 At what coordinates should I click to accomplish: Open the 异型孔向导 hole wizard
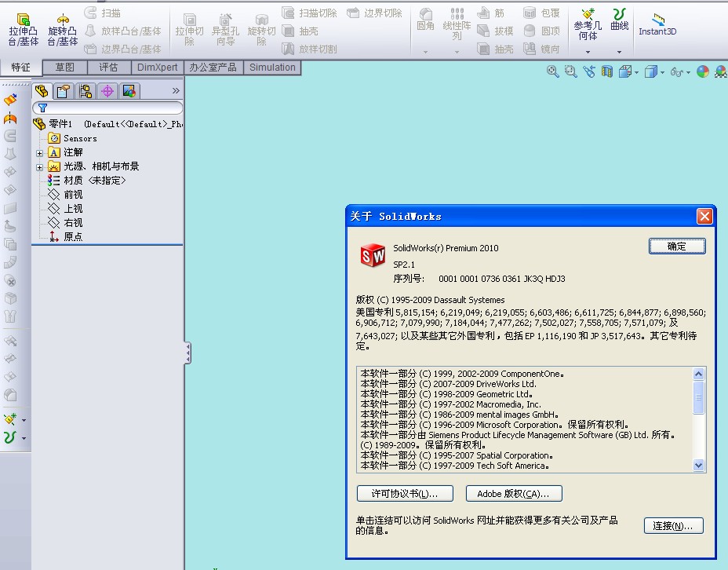point(225,30)
